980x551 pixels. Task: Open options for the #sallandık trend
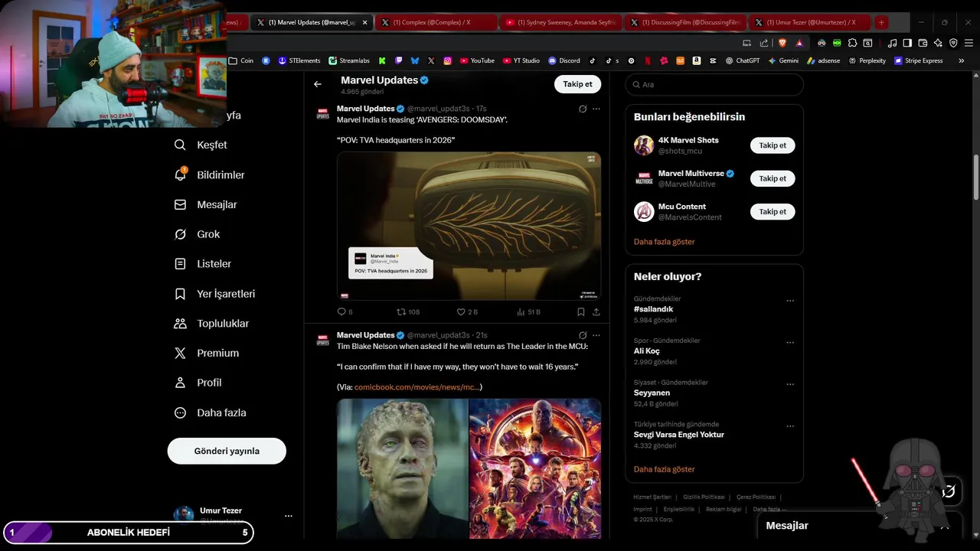790,301
